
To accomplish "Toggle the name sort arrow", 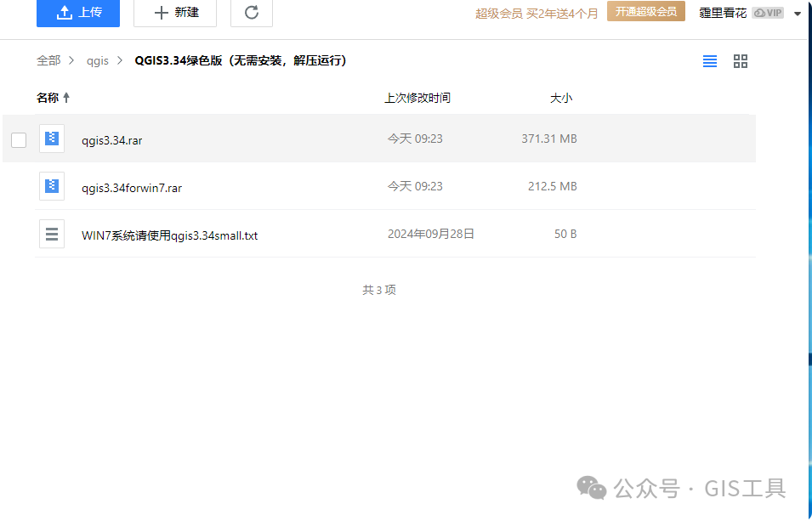I will click(x=66, y=98).
